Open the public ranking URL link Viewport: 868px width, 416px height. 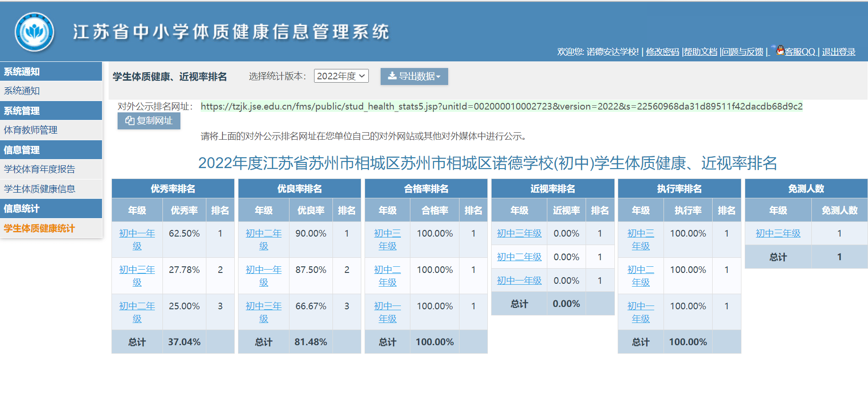tap(502, 106)
